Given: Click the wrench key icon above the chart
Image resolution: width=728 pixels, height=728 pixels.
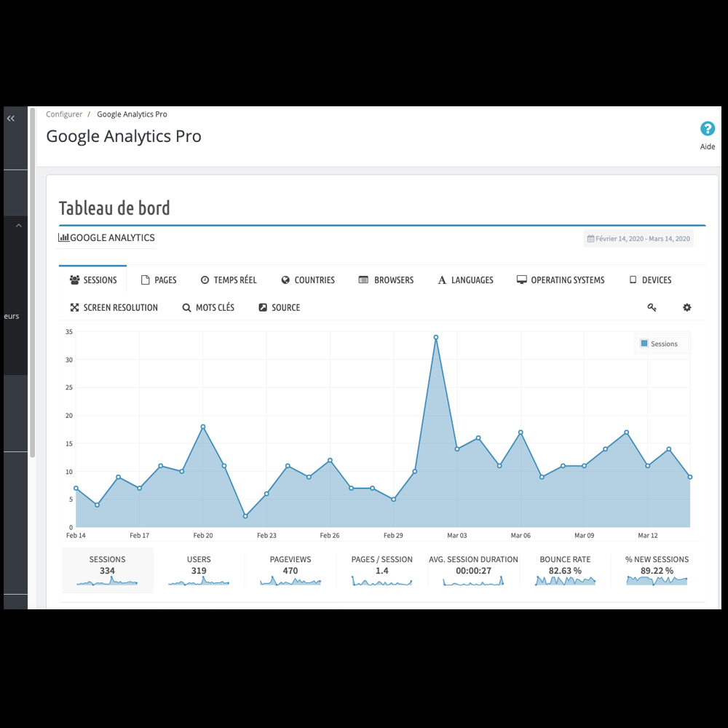Looking at the screenshot, I should click(652, 307).
